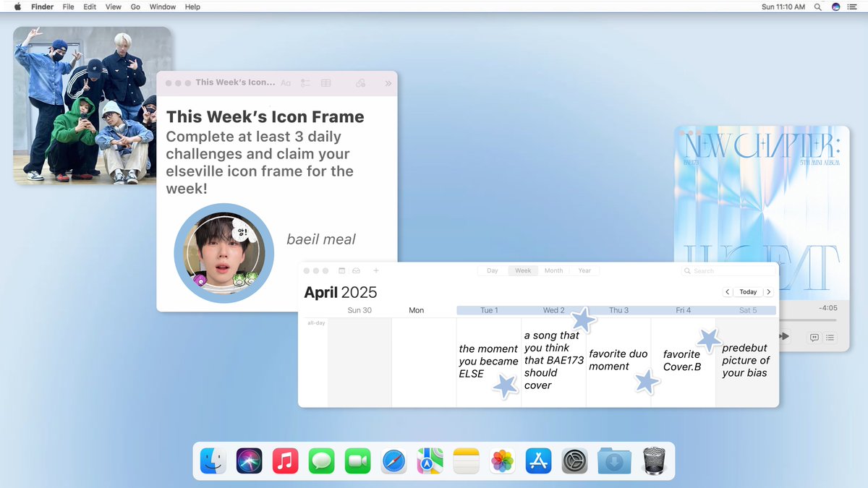Click the baeil meal icon frame picture
Screen dimensions: 868x488
pos(224,253)
